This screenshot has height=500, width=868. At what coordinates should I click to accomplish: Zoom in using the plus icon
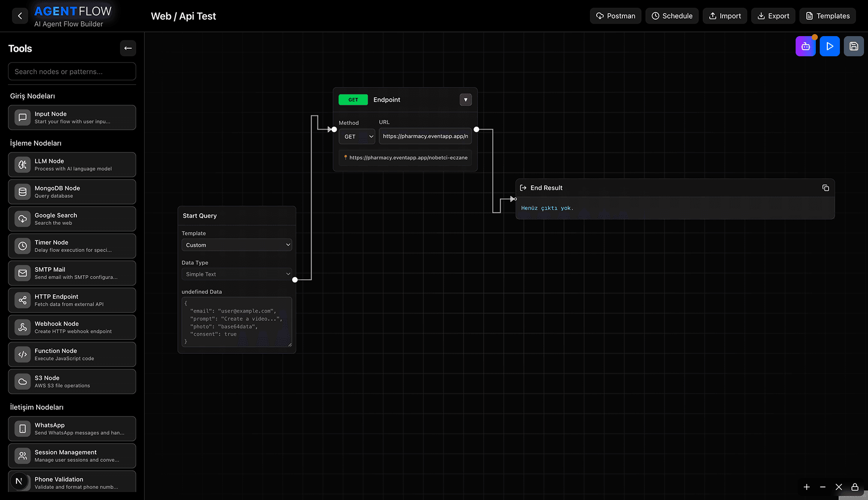pyautogui.click(x=807, y=487)
